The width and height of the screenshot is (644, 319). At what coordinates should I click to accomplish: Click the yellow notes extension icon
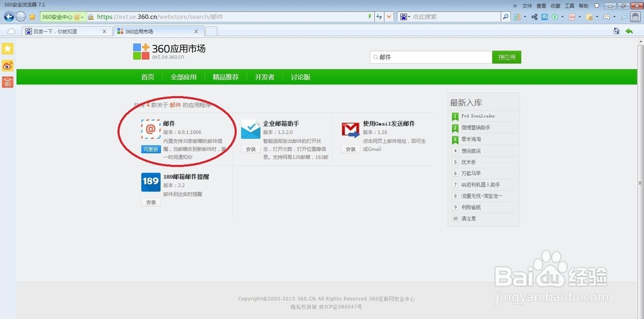point(589,17)
